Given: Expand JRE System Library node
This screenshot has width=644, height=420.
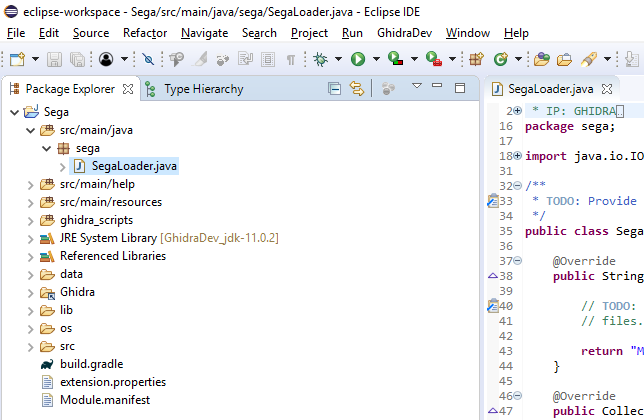Looking at the screenshot, I should 30,239.
